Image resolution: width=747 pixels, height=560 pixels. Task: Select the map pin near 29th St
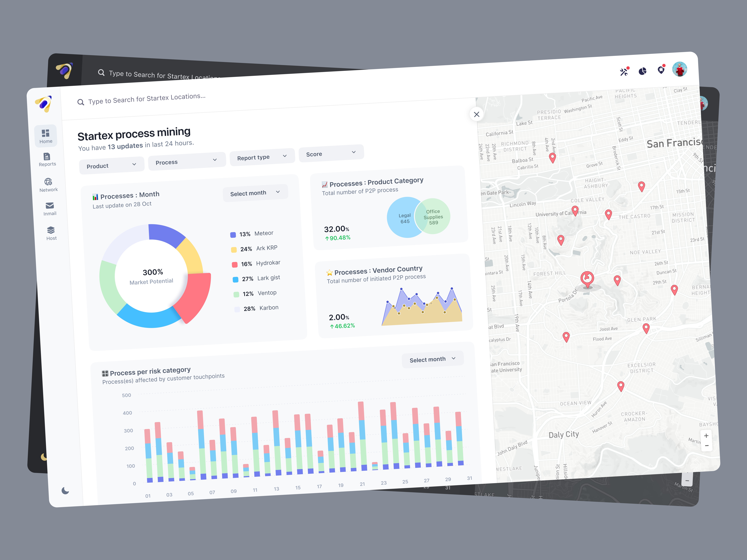click(x=617, y=280)
